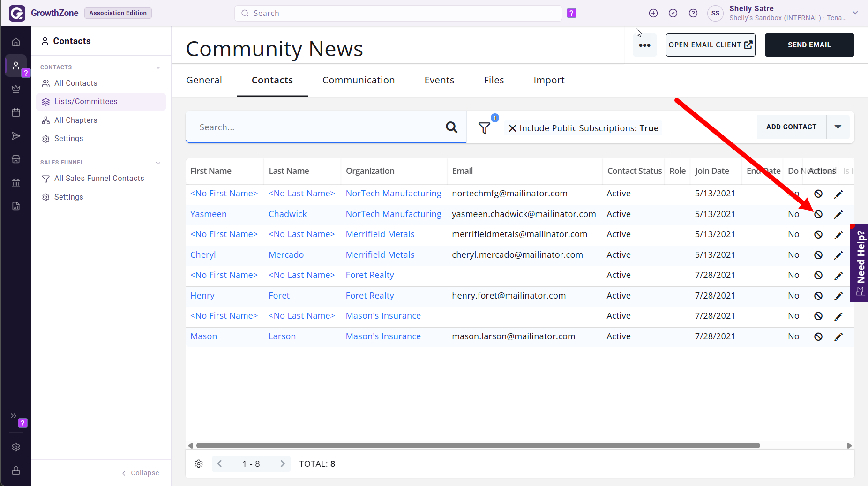The width and height of the screenshot is (868, 486).
Task: Edit Mason Larson's list membership pencil
Action: pyautogui.click(x=838, y=336)
